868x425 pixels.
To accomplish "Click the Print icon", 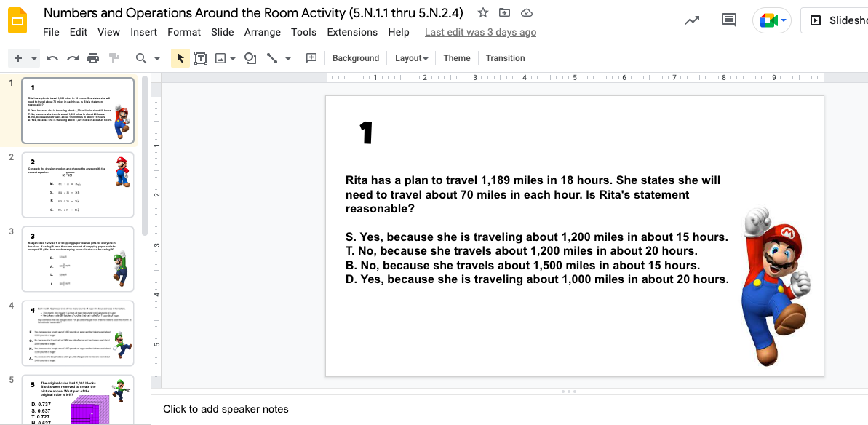I will click(93, 58).
